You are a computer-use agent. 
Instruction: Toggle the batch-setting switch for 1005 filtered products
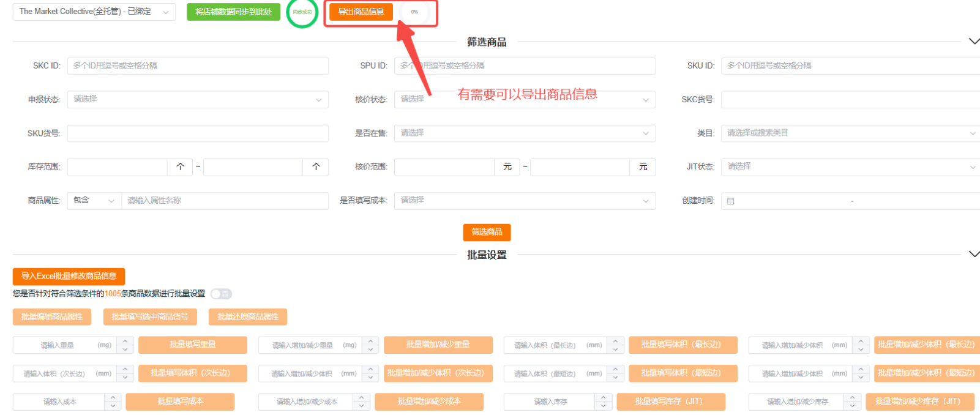(221, 294)
